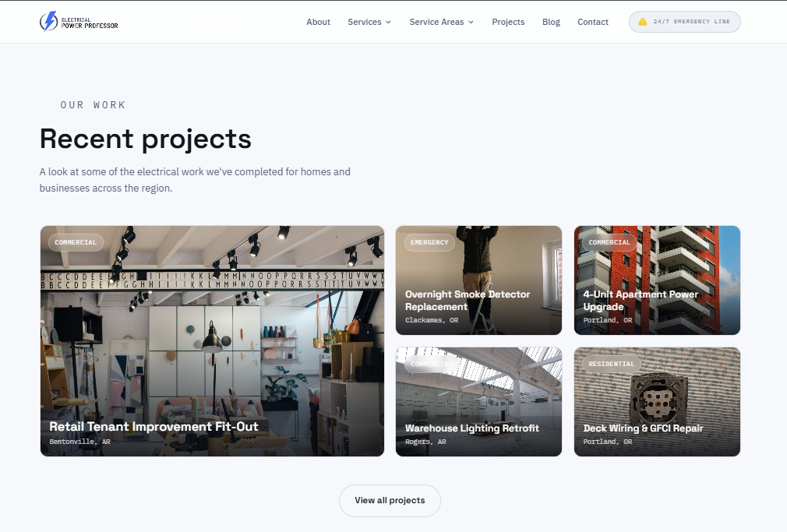Go to the Blog page
This screenshot has width=787, height=532.
click(x=551, y=22)
